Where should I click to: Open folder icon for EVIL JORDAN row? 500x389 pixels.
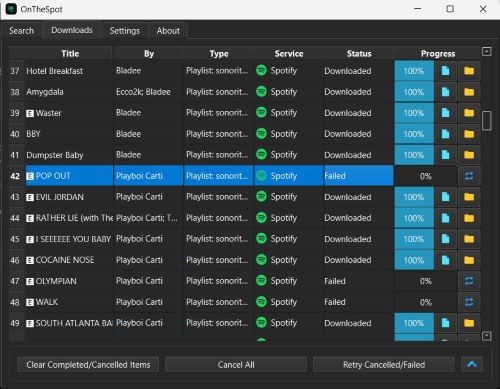469,197
